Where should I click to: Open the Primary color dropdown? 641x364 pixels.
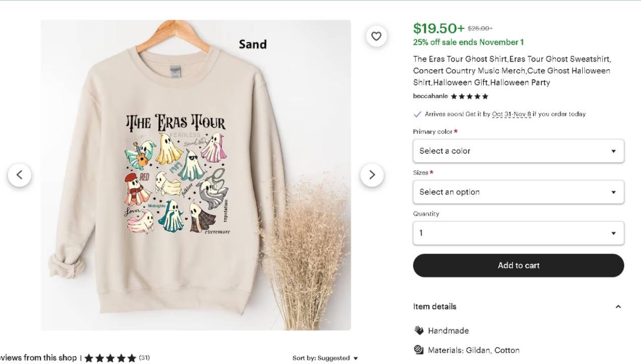click(519, 151)
